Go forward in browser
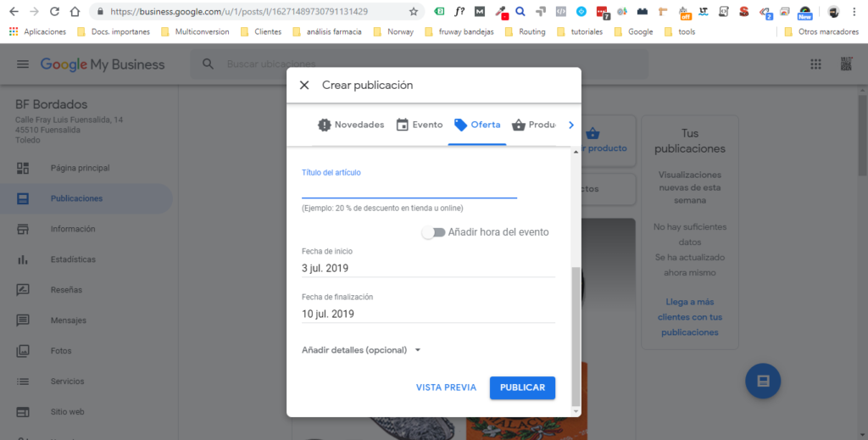This screenshot has height=440, width=868. coord(34,12)
